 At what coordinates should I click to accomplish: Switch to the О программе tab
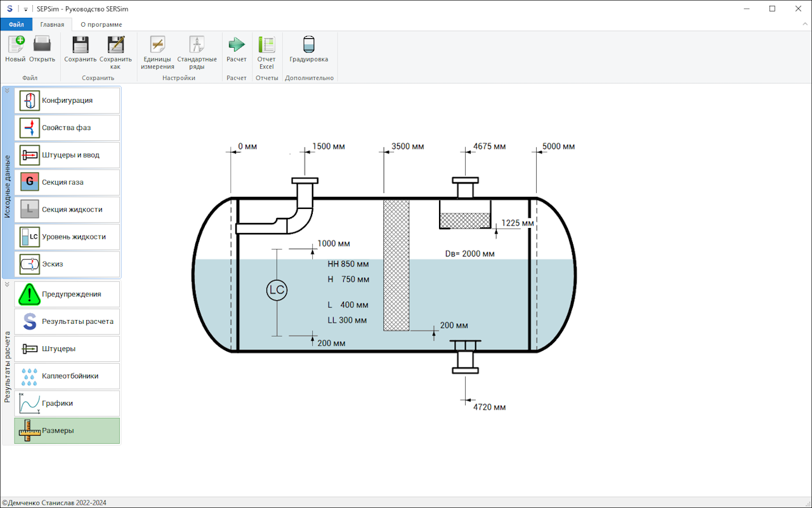[101, 25]
